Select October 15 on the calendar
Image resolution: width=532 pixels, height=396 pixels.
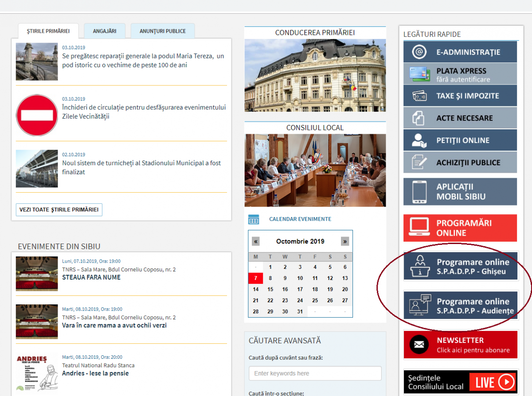point(270,288)
